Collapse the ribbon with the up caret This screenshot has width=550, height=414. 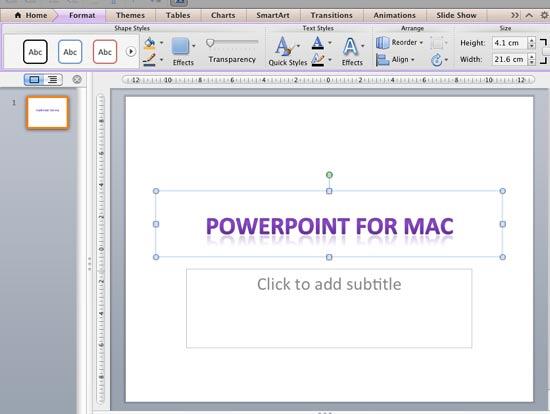point(529,15)
